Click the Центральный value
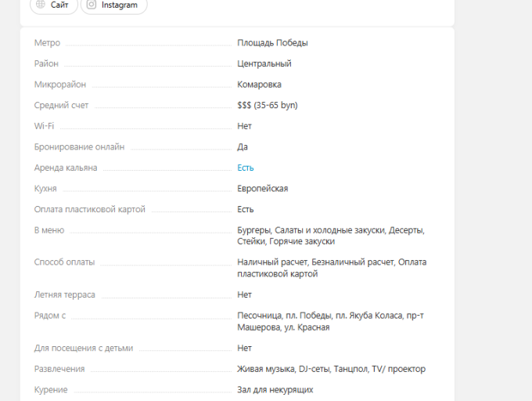Viewport: 532px width, 401px height. click(264, 64)
